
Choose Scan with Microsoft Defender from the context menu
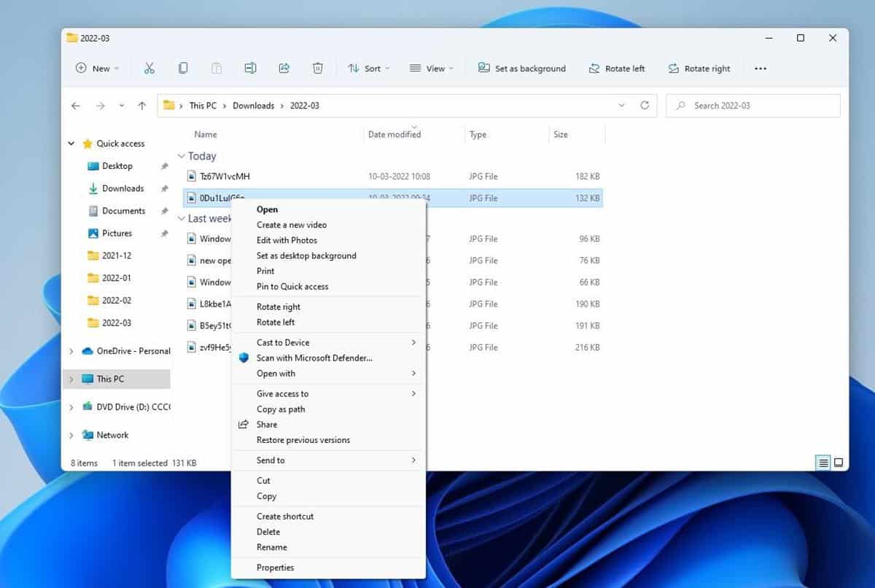pos(314,358)
